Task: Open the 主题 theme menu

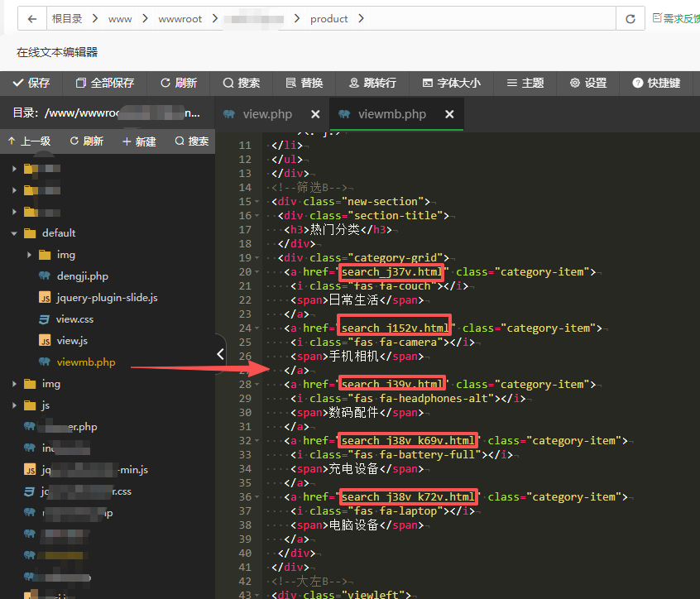Action: 525,83
